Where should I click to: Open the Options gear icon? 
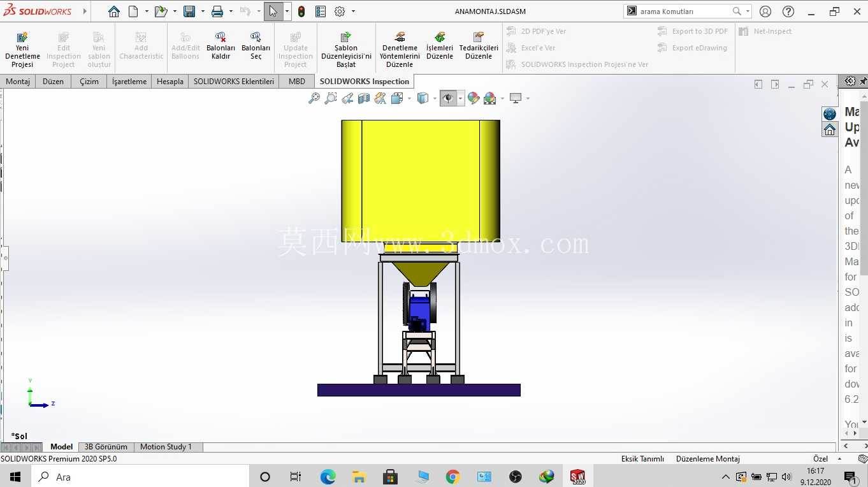coord(340,11)
